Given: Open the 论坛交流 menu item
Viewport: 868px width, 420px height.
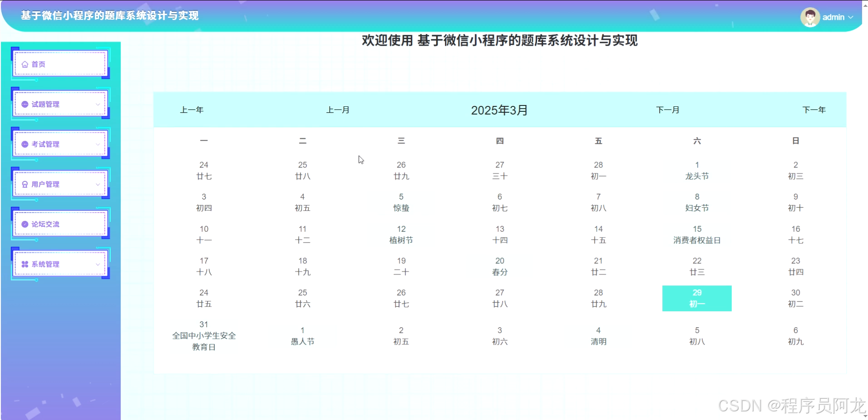Looking at the screenshot, I should [x=61, y=224].
